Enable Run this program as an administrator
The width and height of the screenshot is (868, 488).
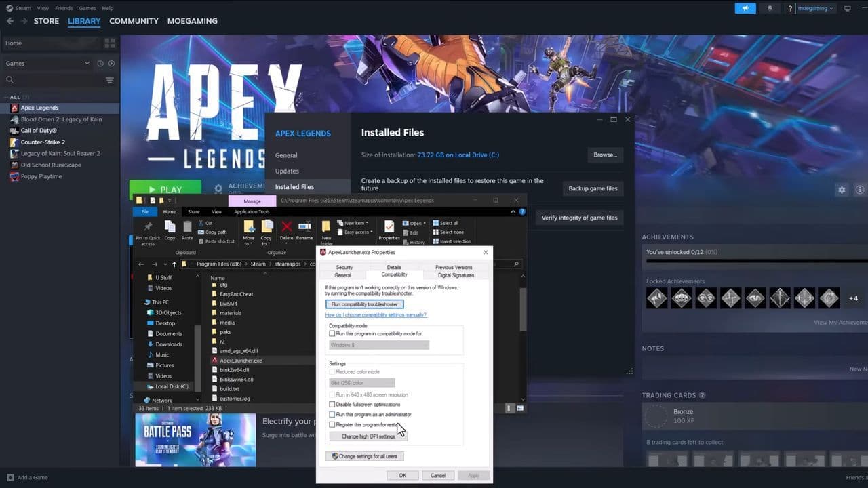click(x=332, y=415)
